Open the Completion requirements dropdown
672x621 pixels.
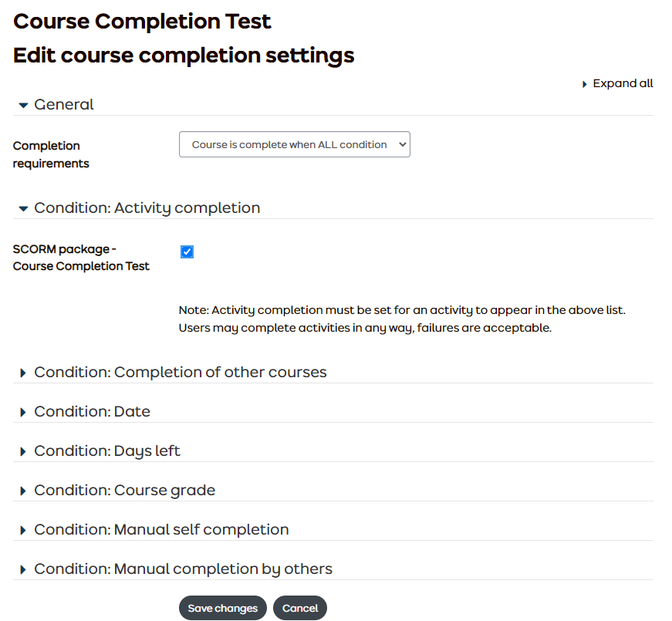pos(294,143)
